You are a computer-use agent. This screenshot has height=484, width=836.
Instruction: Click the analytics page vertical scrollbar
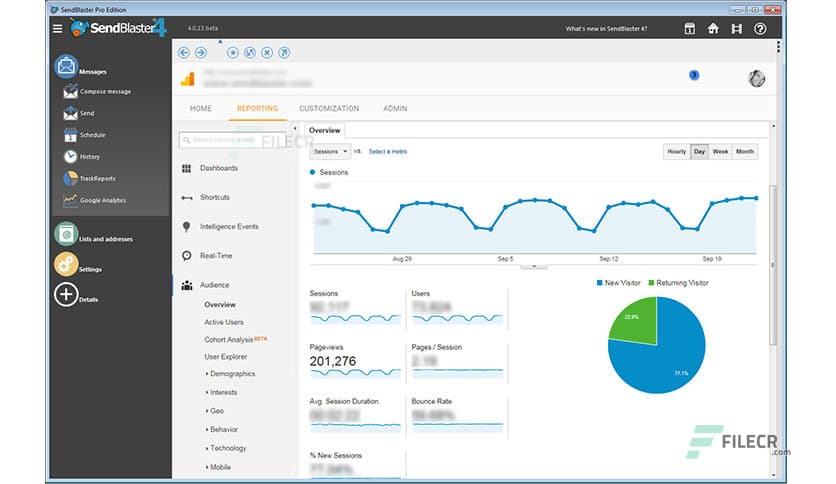click(x=773, y=265)
